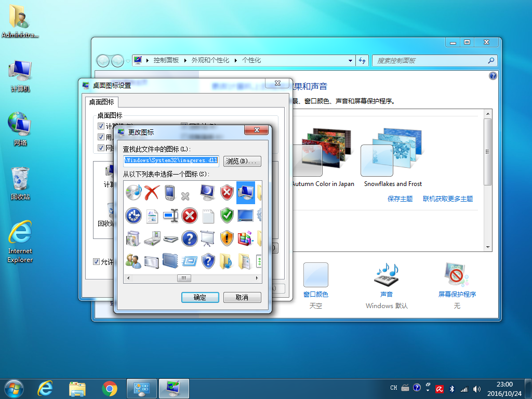This screenshot has width=532, height=399.
Task: Switch to the 桌面图标 tab
Action: 102,102
